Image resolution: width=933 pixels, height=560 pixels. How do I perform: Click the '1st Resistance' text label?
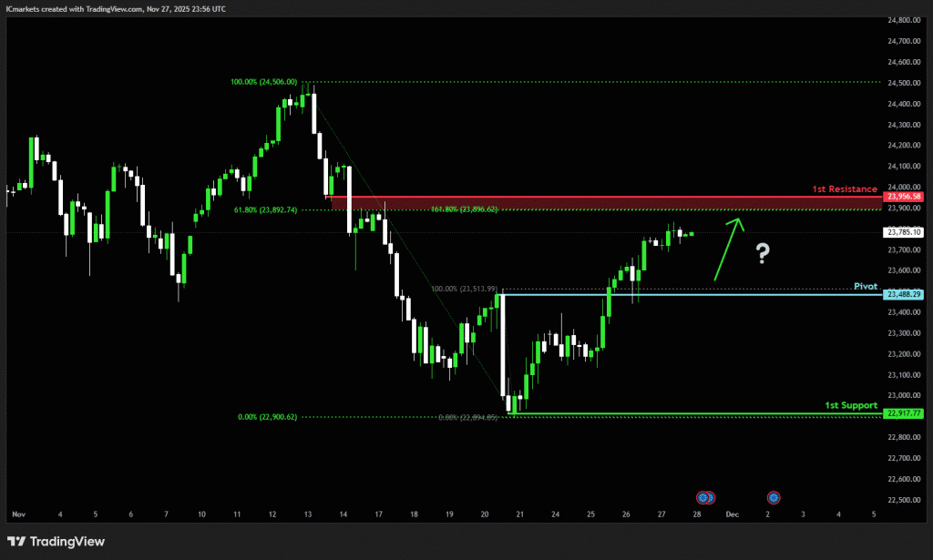(x=846, y=188)
